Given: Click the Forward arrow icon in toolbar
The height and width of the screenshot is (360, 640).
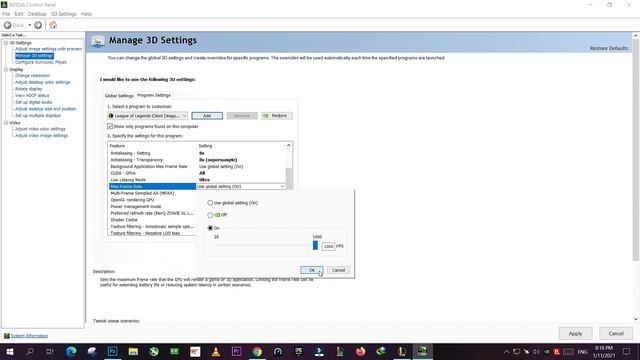Looking at the screenshot, I should coord(38,25).
